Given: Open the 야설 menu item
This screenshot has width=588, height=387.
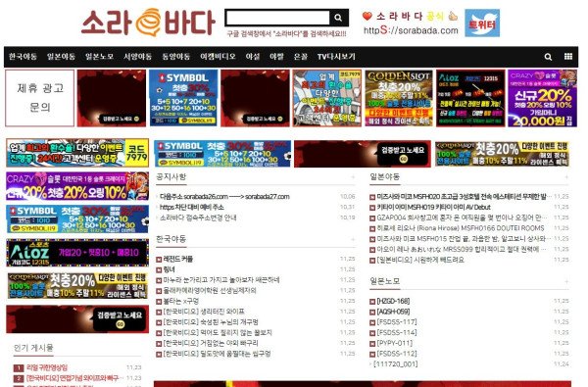Looking at the screenshot, I should 253,57.
